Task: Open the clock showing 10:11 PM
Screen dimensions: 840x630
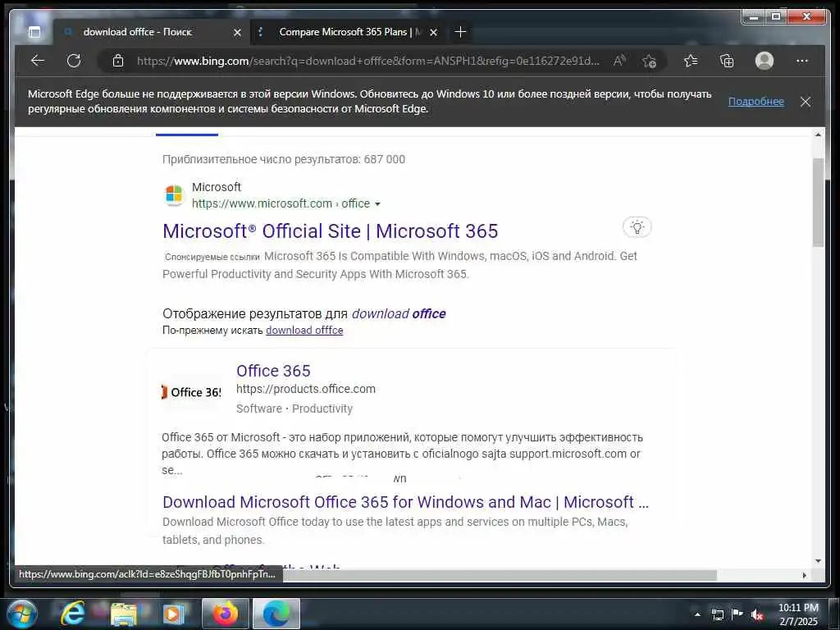Action: 798,614
